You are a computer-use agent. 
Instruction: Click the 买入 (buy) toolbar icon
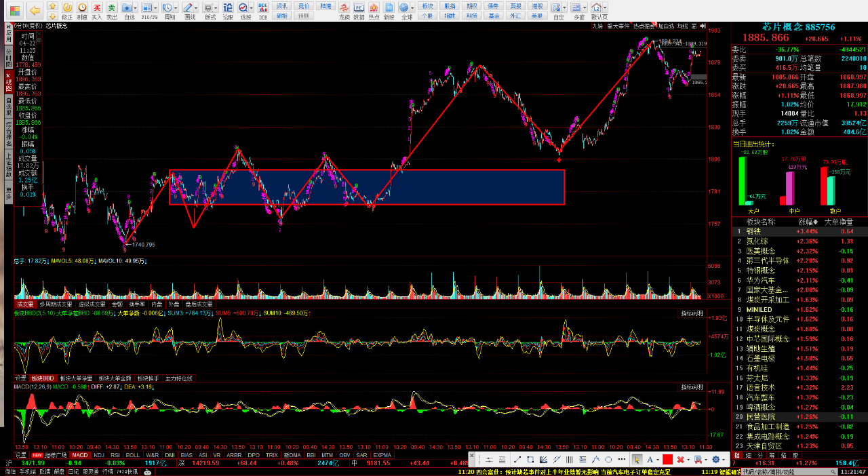click(x=97, y=9)
